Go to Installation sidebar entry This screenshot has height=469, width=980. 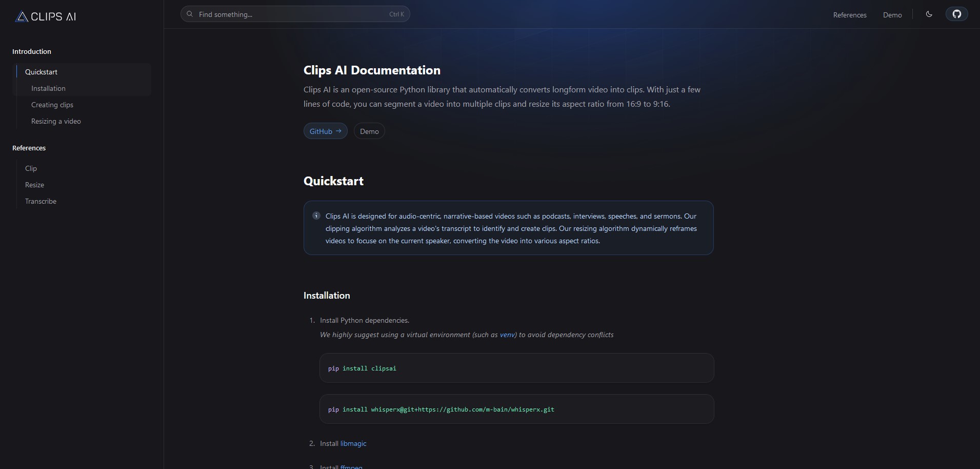(x=48, y=88)
